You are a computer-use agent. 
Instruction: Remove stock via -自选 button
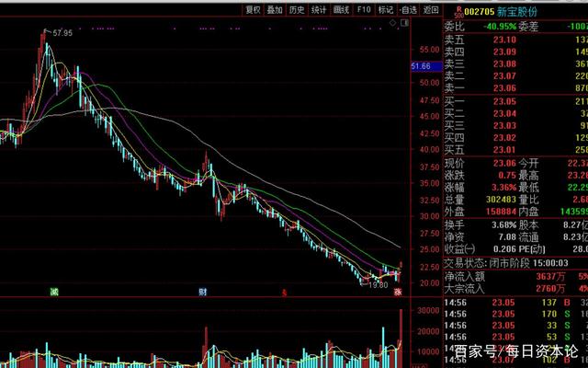click(x=408, y=10)
